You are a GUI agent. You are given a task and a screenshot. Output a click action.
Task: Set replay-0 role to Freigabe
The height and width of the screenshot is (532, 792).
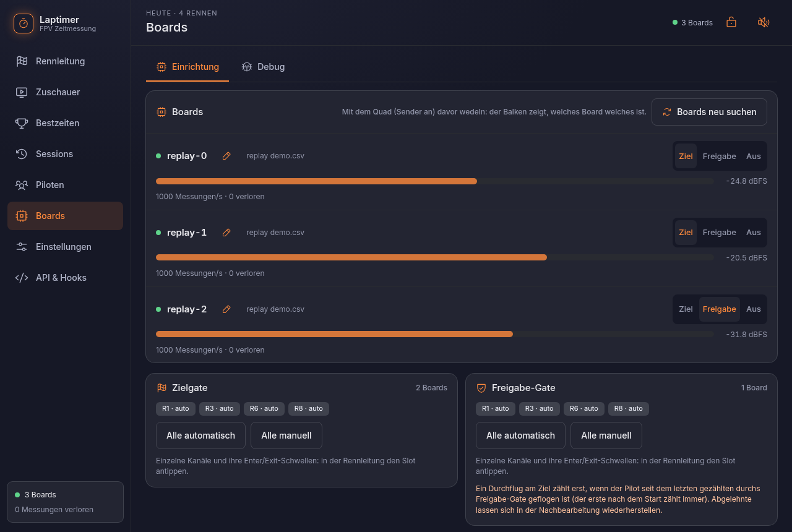point(720,156)
